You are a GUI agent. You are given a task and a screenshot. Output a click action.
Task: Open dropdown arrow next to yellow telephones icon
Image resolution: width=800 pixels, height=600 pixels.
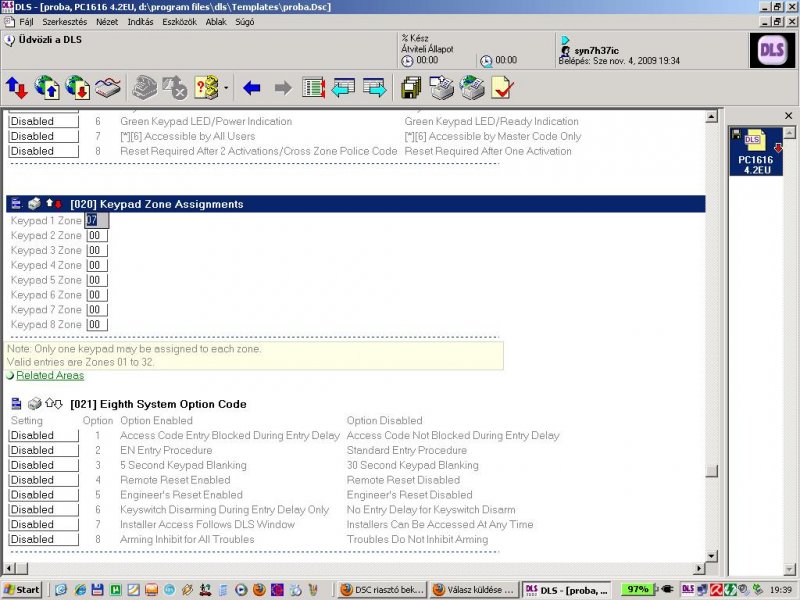(226, 88)
